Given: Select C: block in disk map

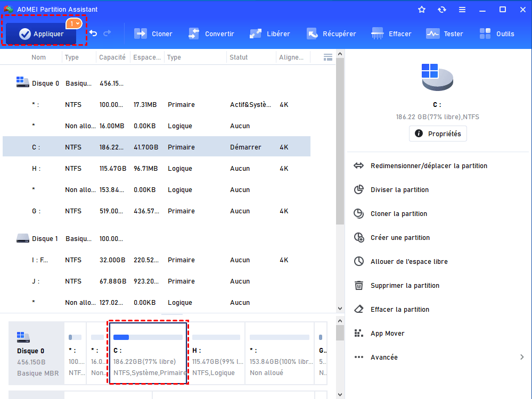Looking at the screenshot, I should tap(148, 353).
